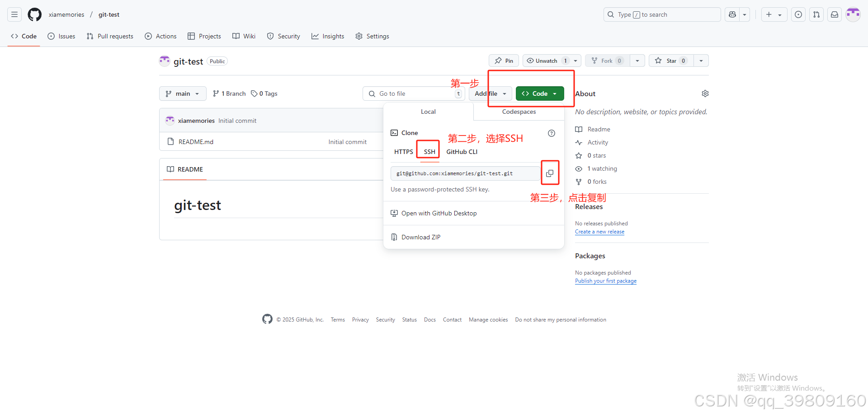Switch to the Security tab

coord(283,36)
